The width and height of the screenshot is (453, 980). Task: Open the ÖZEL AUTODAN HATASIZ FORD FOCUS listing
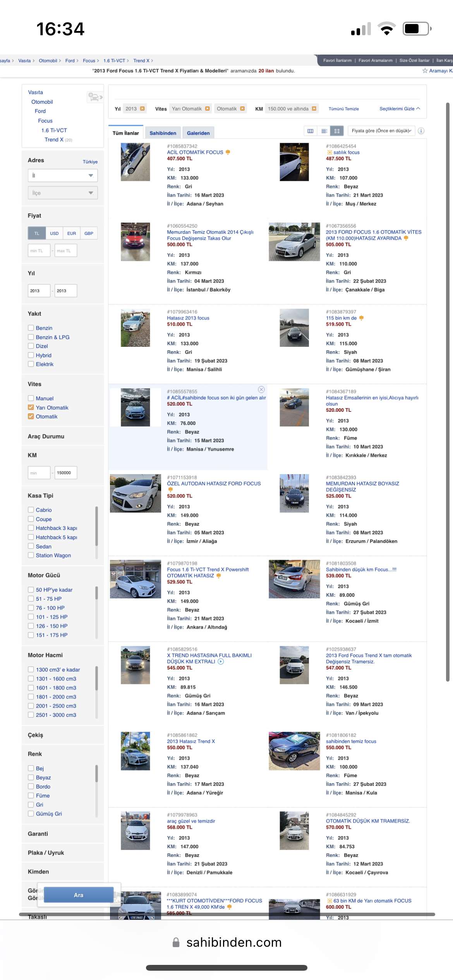click(214, 483)
